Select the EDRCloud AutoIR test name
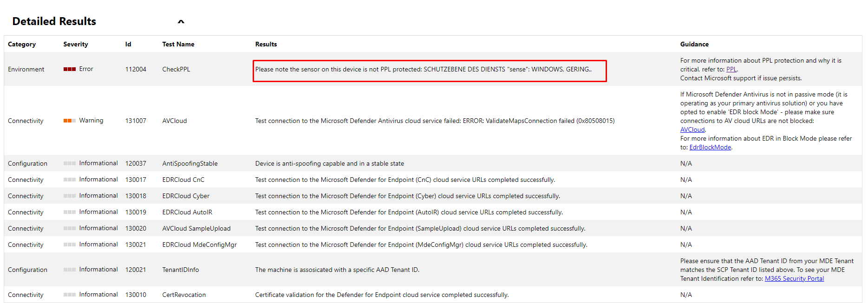This screenshot has height=303, width=868. 187,212
